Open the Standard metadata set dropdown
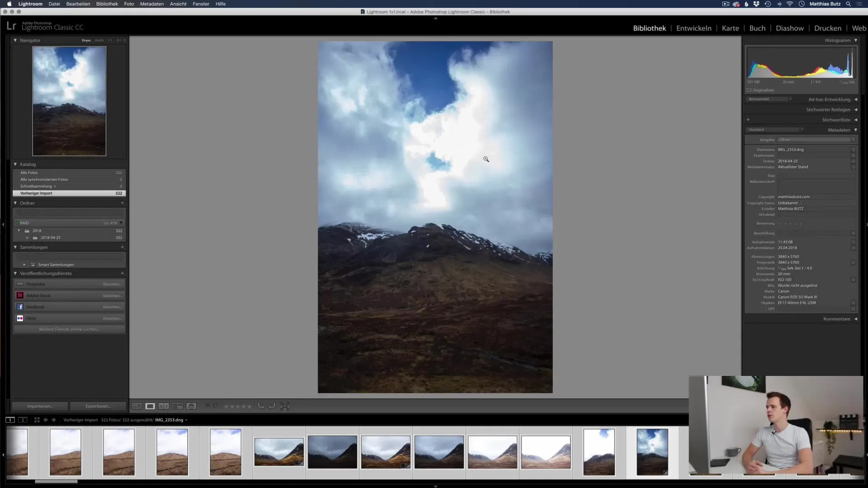Screen dimensions: 868x488 click(x=775, y=130)
